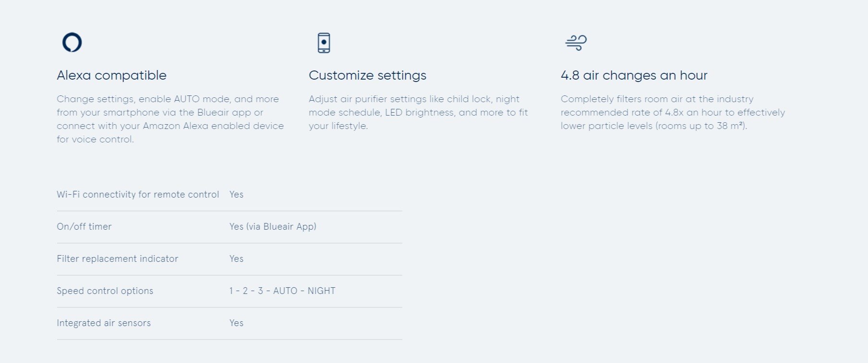Click the Alexa voice control description text

170,119
